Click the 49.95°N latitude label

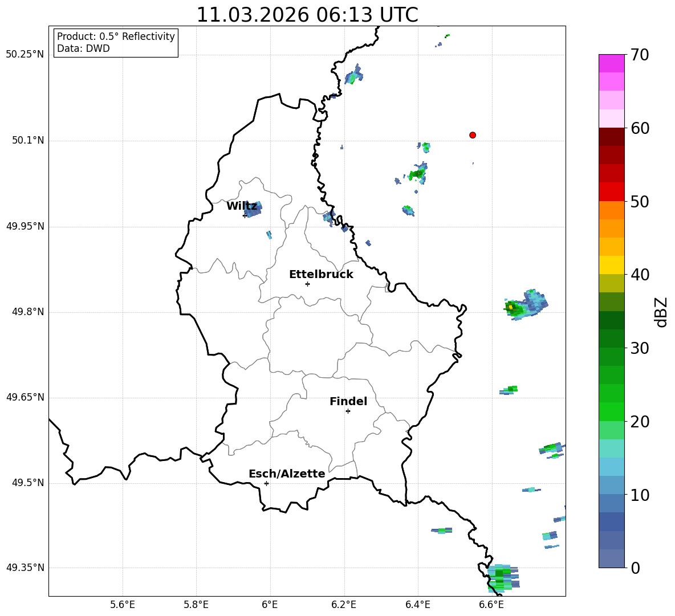pyautogui.click(x=25, y=226)
